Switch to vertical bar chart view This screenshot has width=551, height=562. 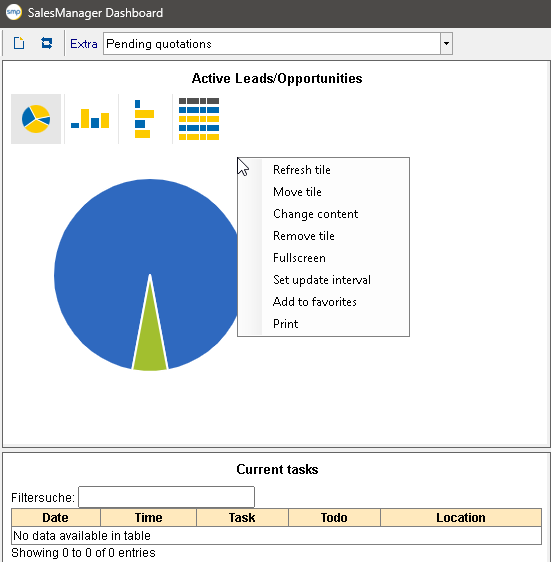[x=90, y=119]
